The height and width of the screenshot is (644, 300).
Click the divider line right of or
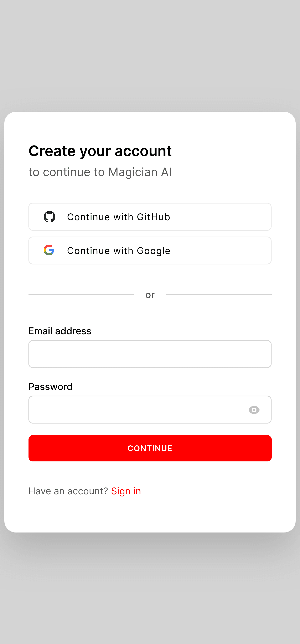[x=219, y=294]
